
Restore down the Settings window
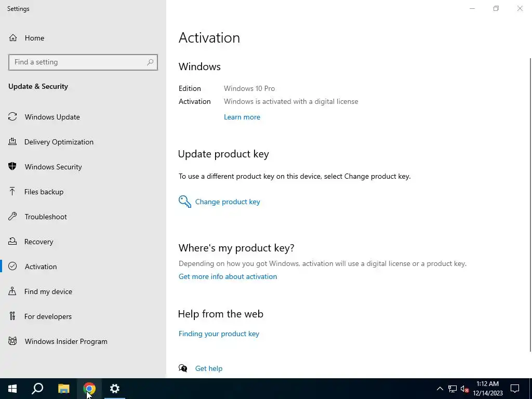[x=496, y=8]
